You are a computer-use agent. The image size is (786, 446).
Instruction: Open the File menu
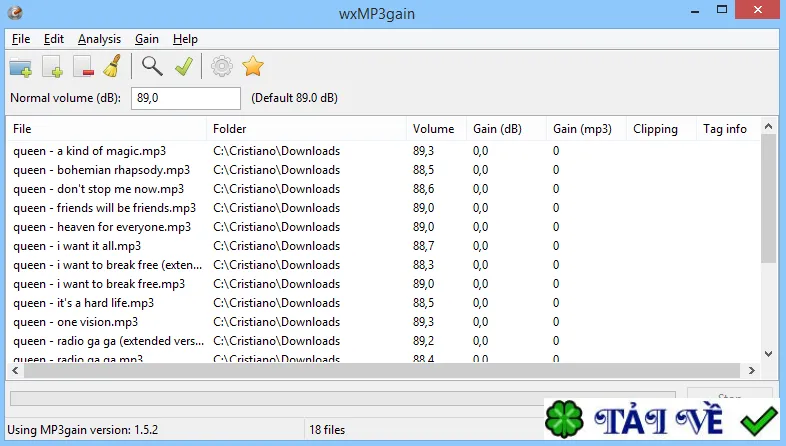pyautogui.click(x=21, y=39)
